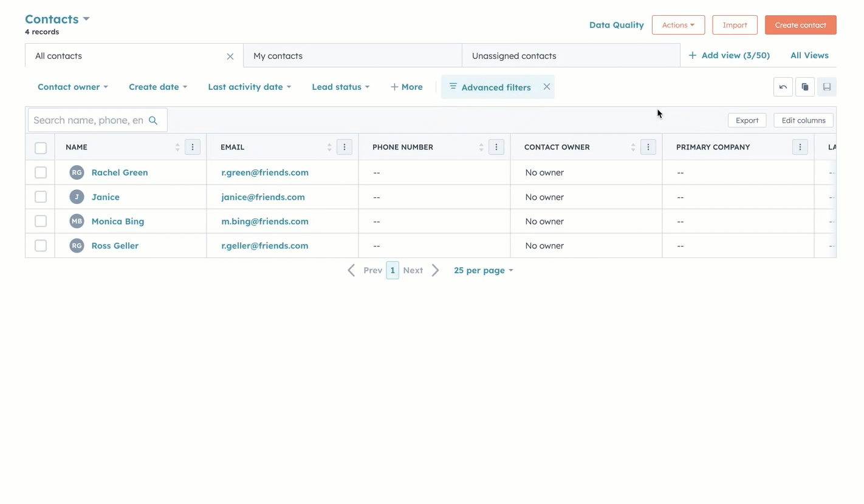
Task: Sort by the Phone Number column arrows
Action: coord(481,147)
